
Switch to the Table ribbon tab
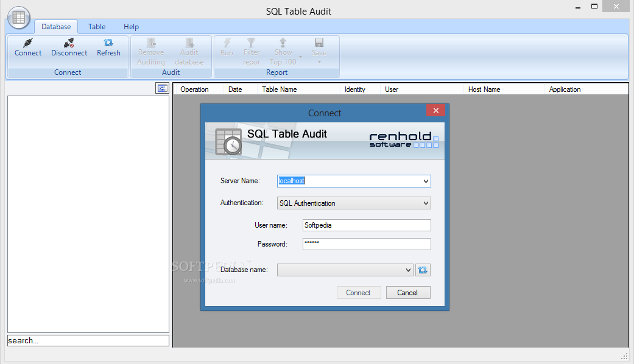pyautogui.click(x=97, y=27)
